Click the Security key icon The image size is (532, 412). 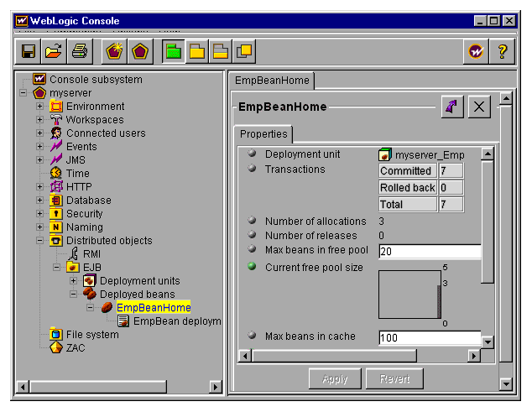click(x=56, y=213)
